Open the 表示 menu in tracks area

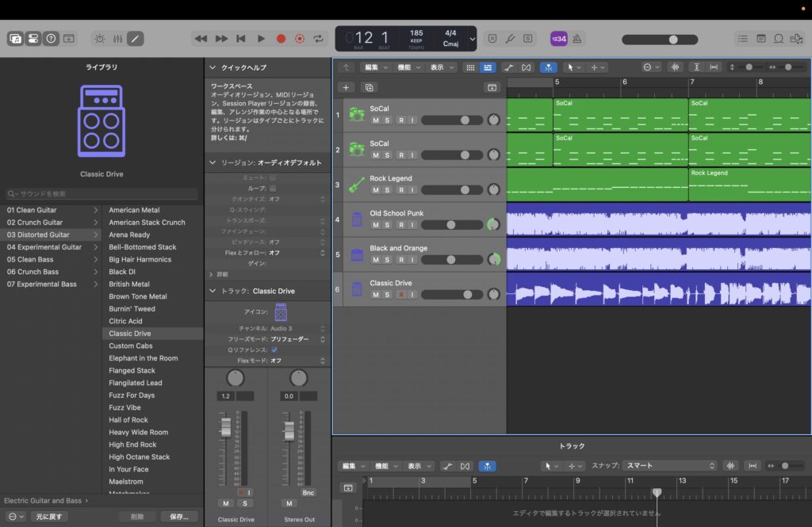[x=442, y=67]
